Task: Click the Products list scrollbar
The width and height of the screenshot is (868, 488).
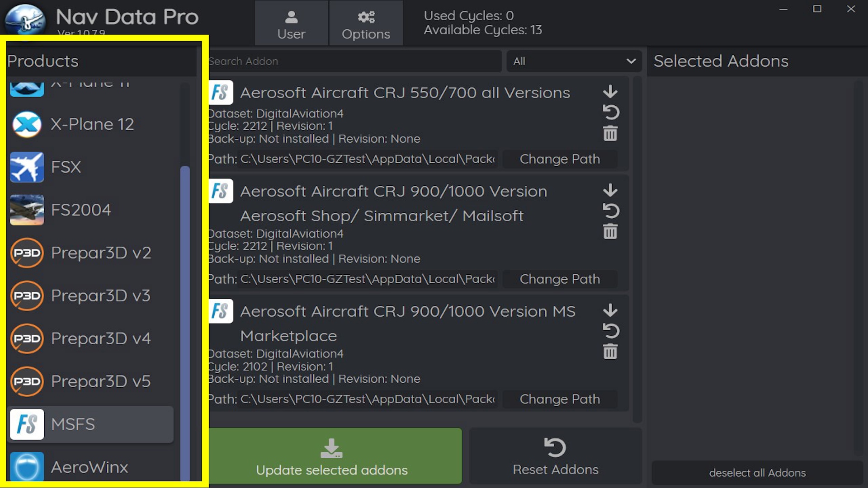Action: (x=185, y=323)
